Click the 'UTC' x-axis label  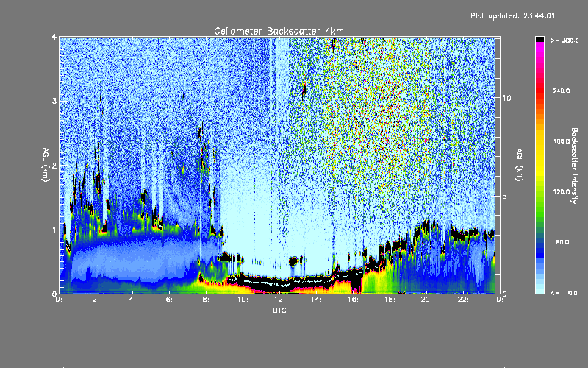(279, 310)
